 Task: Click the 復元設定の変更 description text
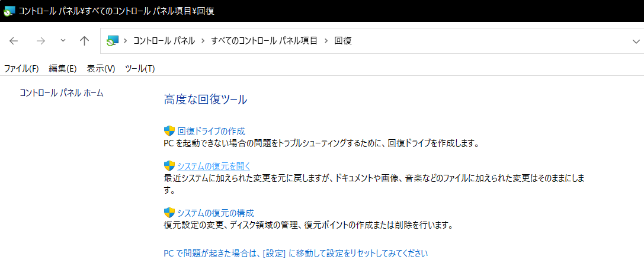click(x=307, y=225)
